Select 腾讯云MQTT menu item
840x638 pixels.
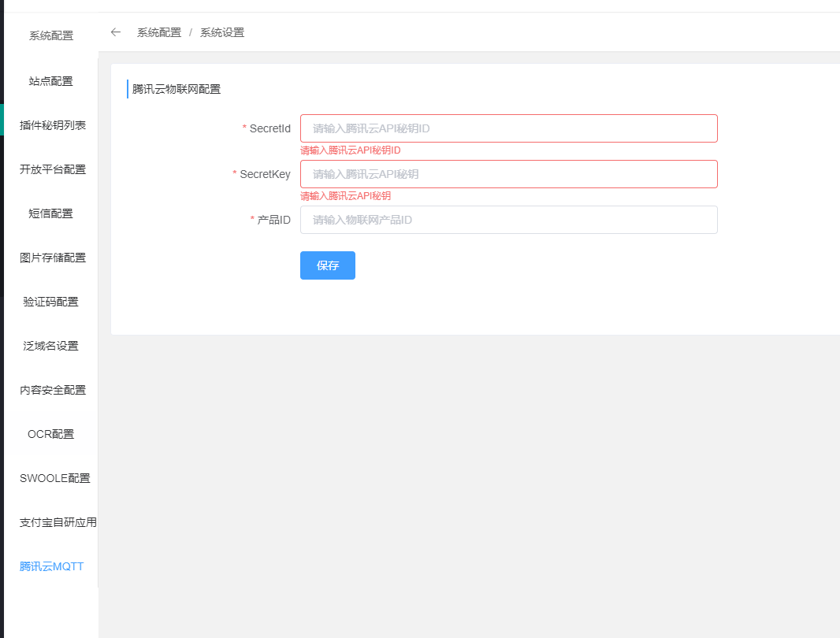click(x=51, y=566)
